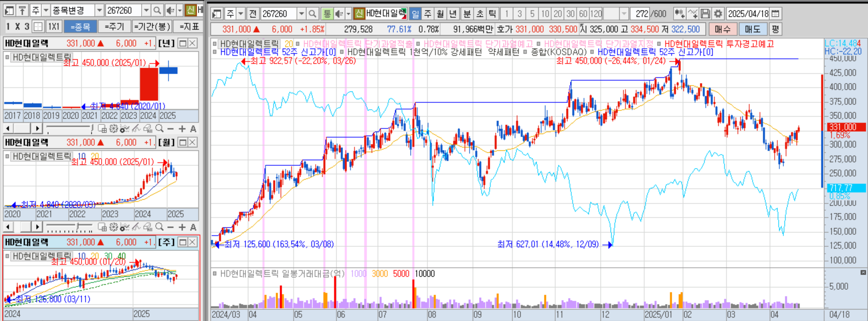This screenshot has height=321, width=868.
Task: Click the zoom slider in the monthly mini chart
Action: tap(69, 227)
